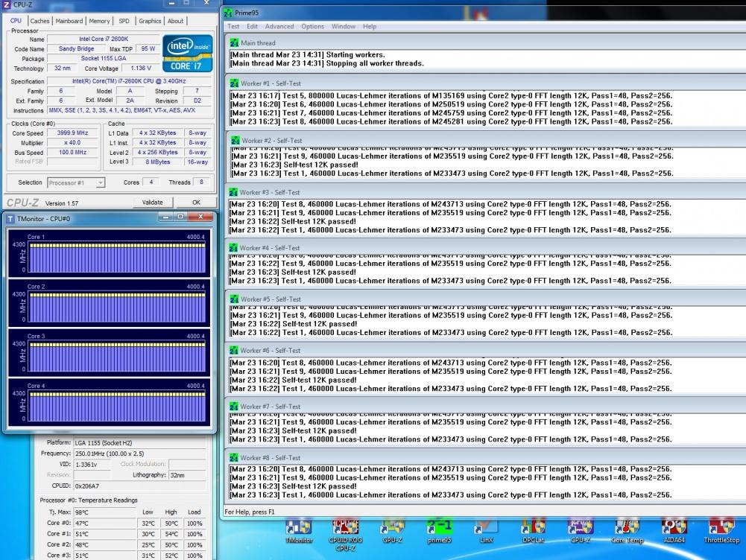
Task: Open the Test menu in Prime95
Action: 233,26
